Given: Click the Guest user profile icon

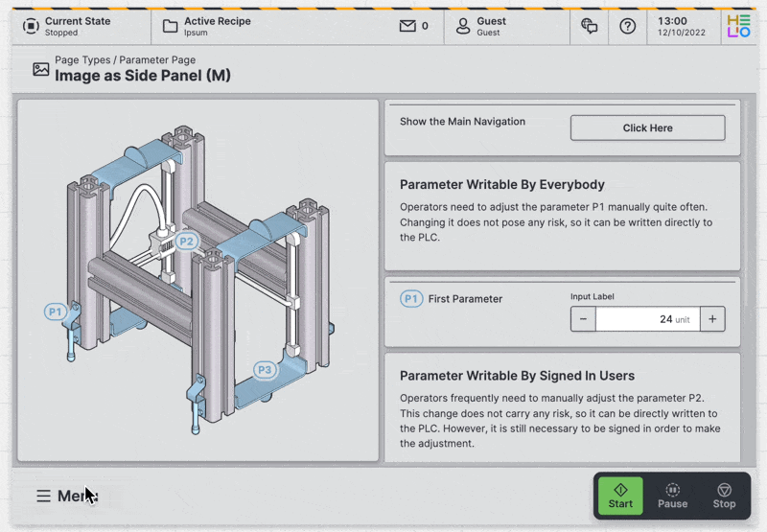Looking at the screenshot, I should (463, 26).
